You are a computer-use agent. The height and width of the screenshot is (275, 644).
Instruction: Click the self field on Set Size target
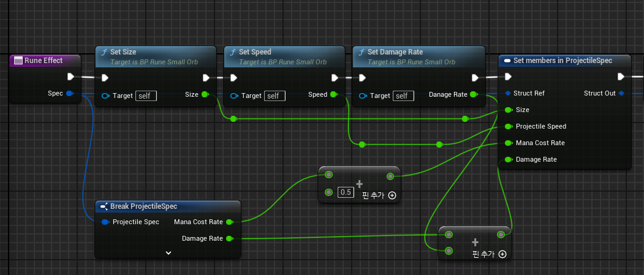click(146, 96)
